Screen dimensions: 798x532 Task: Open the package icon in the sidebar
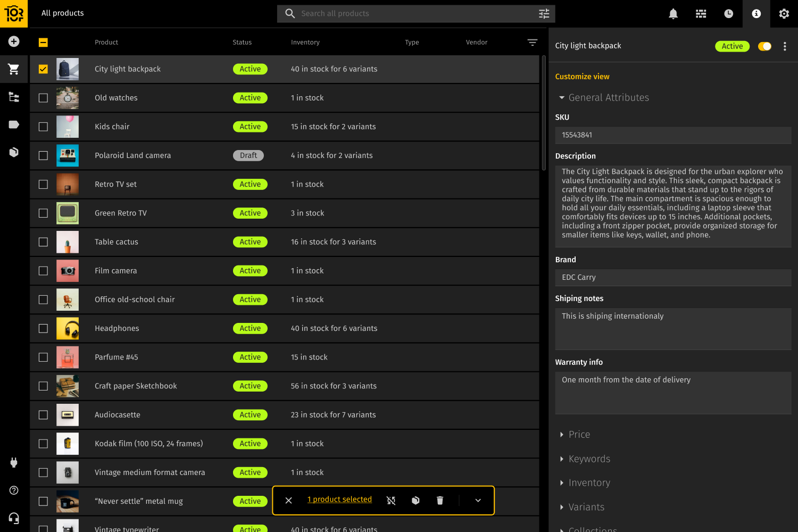coord(14,152)
